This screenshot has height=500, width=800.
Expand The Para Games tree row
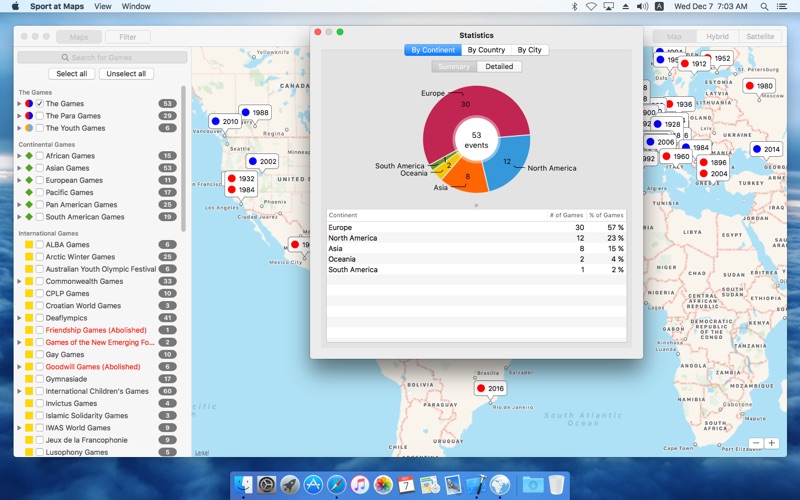(x=19, y=116)
